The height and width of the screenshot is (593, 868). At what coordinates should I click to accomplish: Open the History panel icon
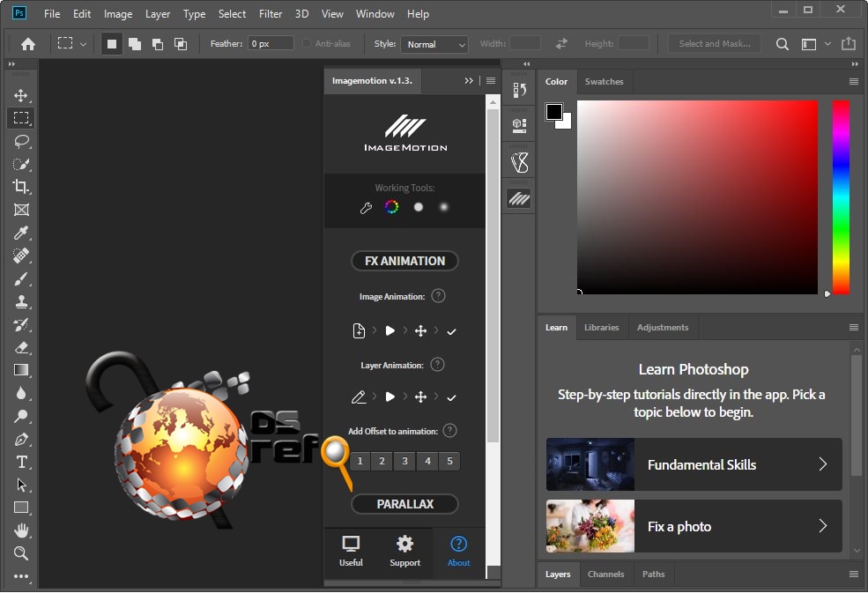pyautogui.click(x=519, y=90)
